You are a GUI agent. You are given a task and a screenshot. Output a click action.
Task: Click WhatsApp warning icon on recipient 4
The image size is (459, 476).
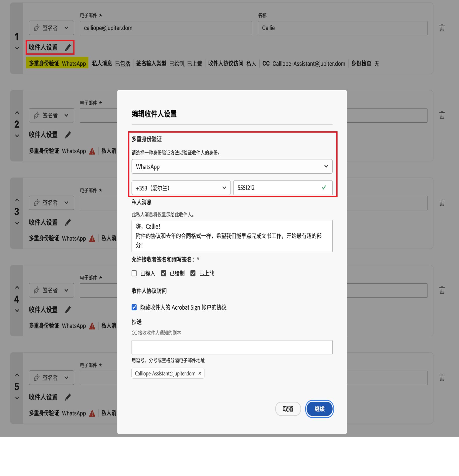tap(92, 326)
